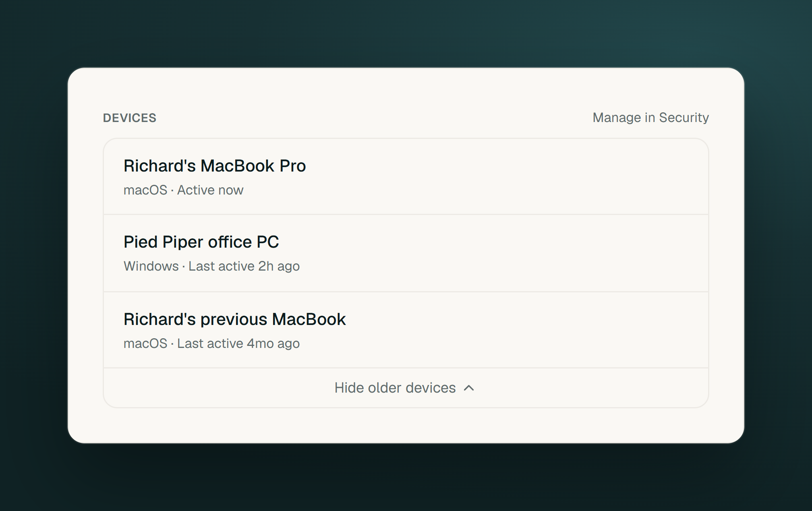The width and height of the screenshot is (812, 511).
Task: Click the macOS · Active now status text
Action: point(183,190)
